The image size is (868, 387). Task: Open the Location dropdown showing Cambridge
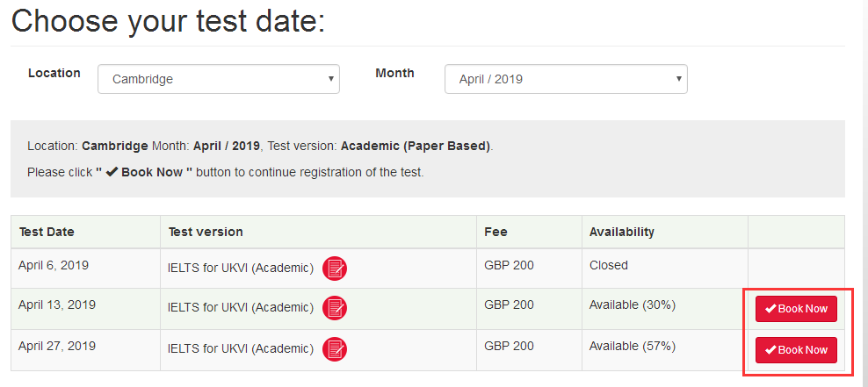[x=219, y=79]
